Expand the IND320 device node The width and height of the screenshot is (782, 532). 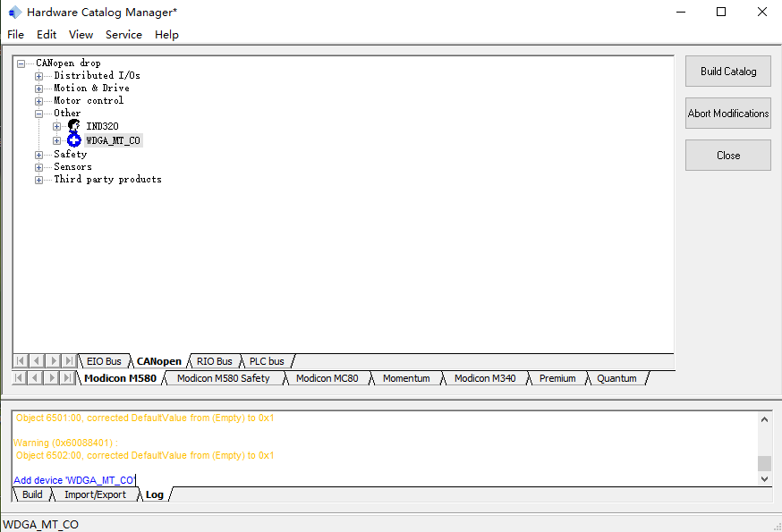57,126
